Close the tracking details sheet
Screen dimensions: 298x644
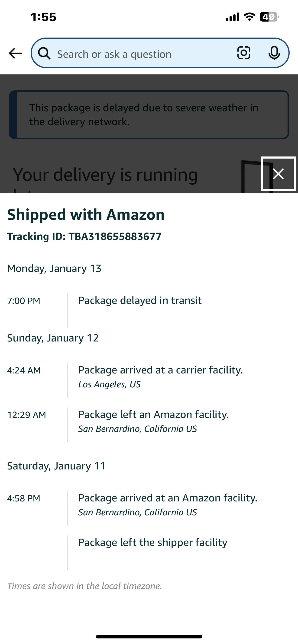click(x=278, y=174)
